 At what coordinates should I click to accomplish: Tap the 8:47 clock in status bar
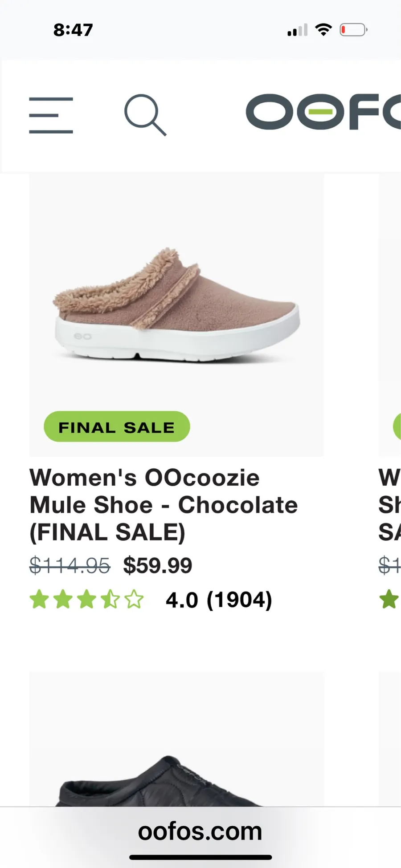coord(73,30)
